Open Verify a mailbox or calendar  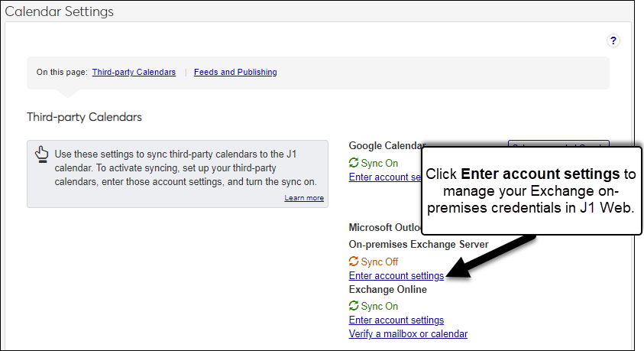coord(408,333)
